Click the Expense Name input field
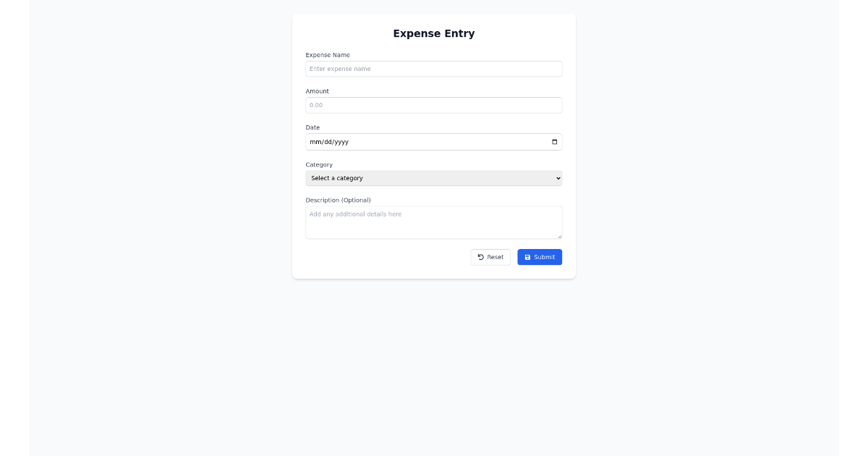Screen dimensions: 868x456 [433, 69]
